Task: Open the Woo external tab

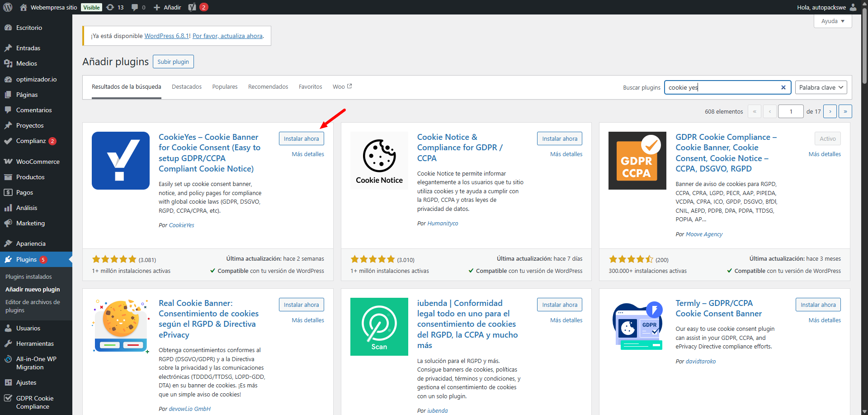Action: point(342,86)
